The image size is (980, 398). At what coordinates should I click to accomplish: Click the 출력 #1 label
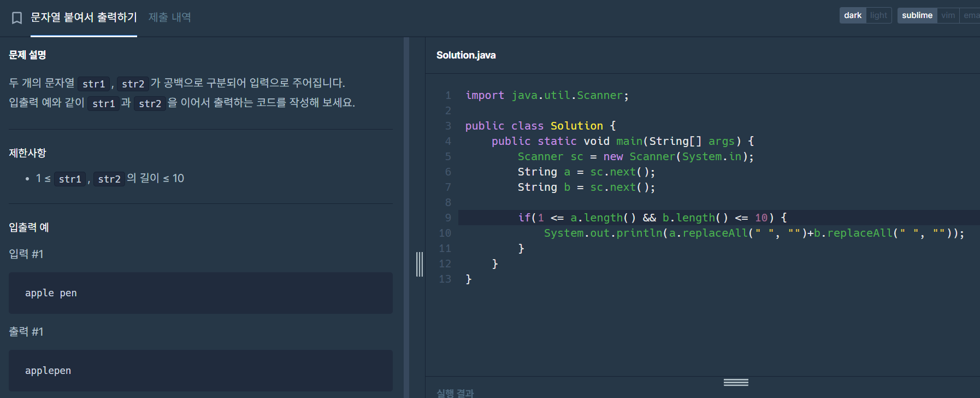[x=26, y=331]
